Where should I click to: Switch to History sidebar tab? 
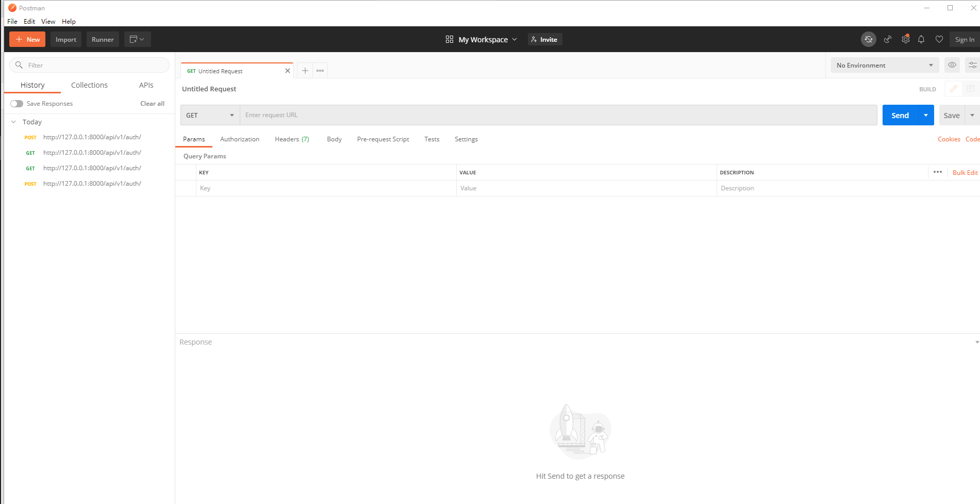point(32,85)
